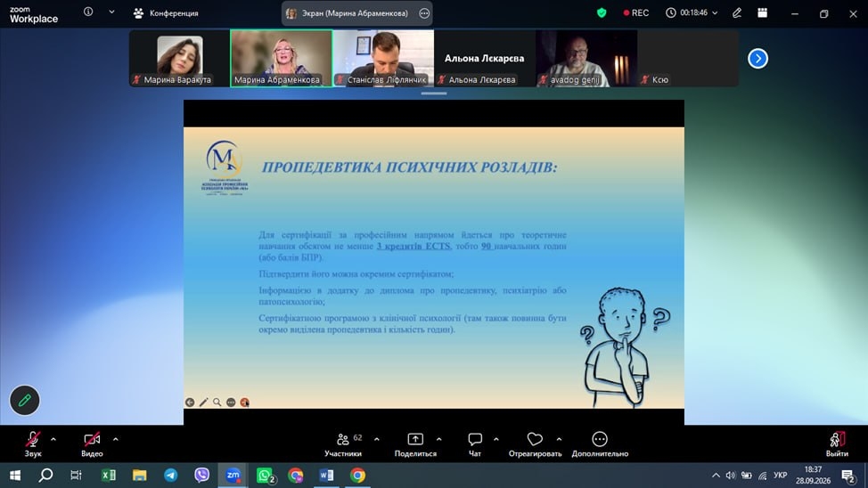This screenshot has height=488, width=868.
Task: Open meeting info icon near Zoom logo
Action: click(x=88, y=12)
